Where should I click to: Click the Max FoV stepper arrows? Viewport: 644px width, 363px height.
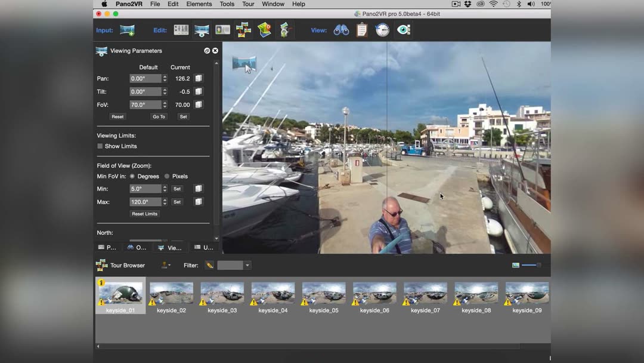click(x=165, y=202)
